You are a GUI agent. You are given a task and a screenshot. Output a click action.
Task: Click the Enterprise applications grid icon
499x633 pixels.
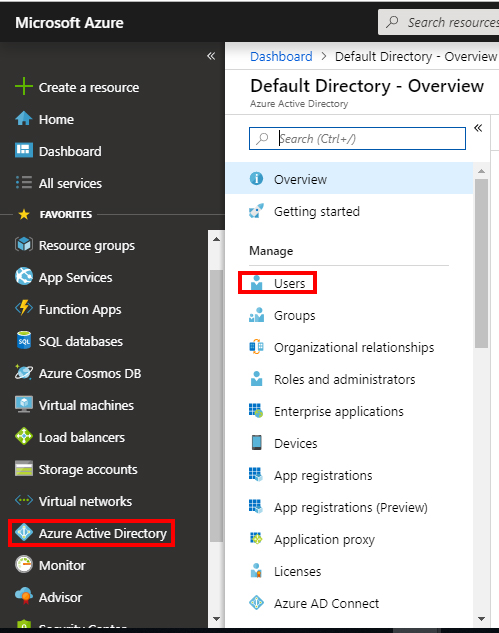(256, 411)
